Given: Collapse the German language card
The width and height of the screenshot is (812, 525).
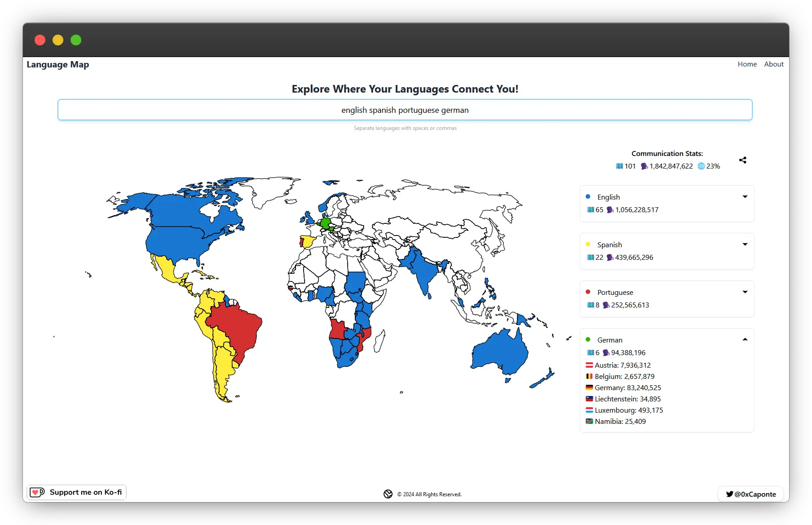Looking at the screenshot, I should point(745,339).
